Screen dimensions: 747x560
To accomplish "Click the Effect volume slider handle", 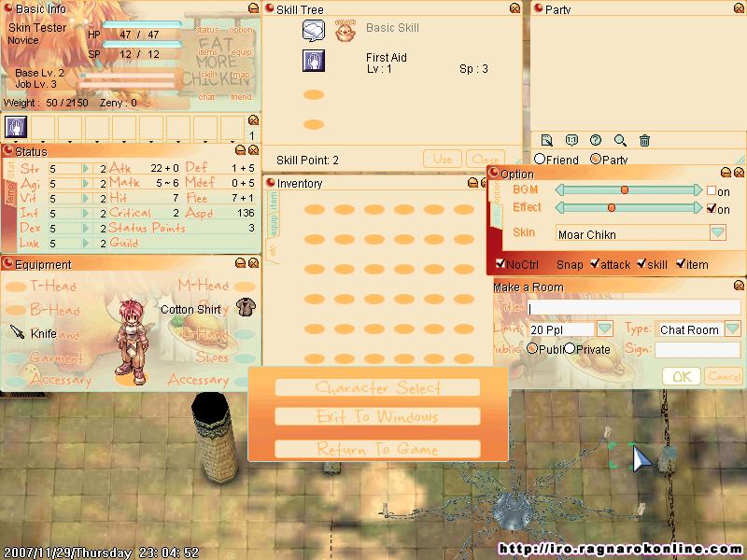I will [x=612, y=207].
